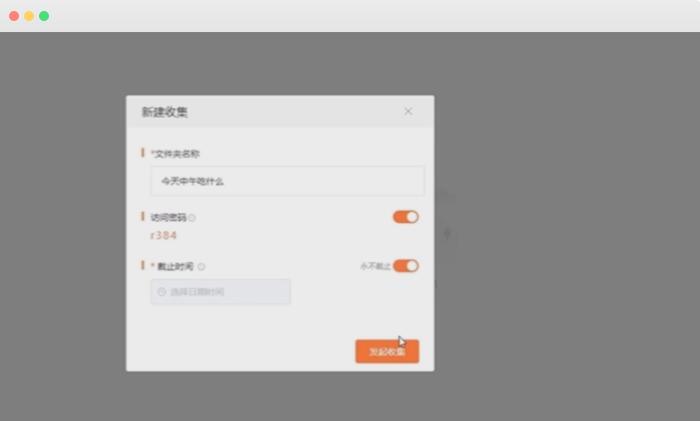Click the 访问密码 label text

coord(168,217)
